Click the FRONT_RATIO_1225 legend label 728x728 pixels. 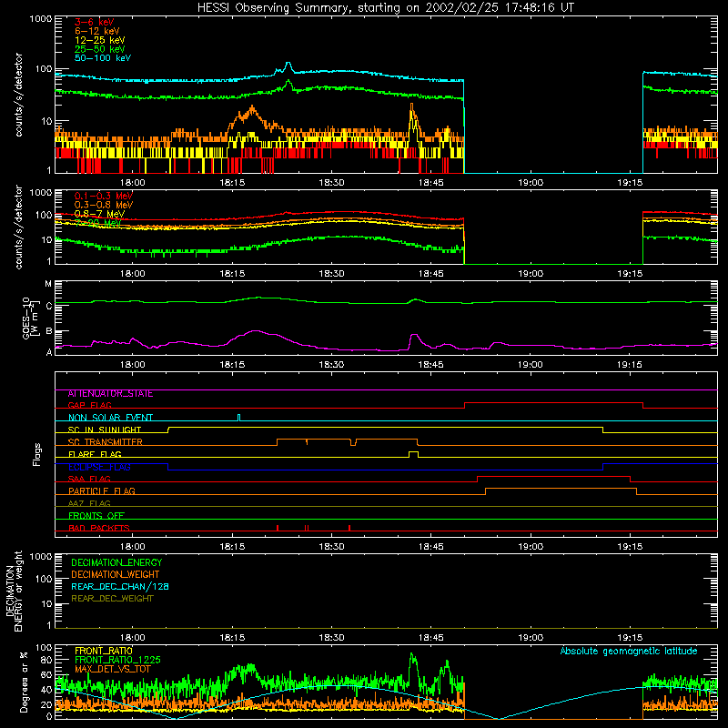click(x=117, y=660)
